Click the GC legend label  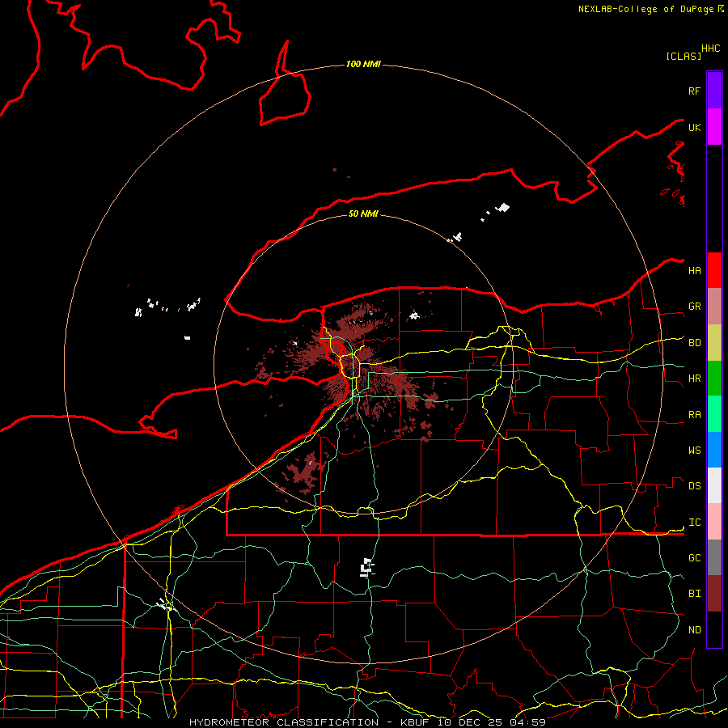(694, 557)
